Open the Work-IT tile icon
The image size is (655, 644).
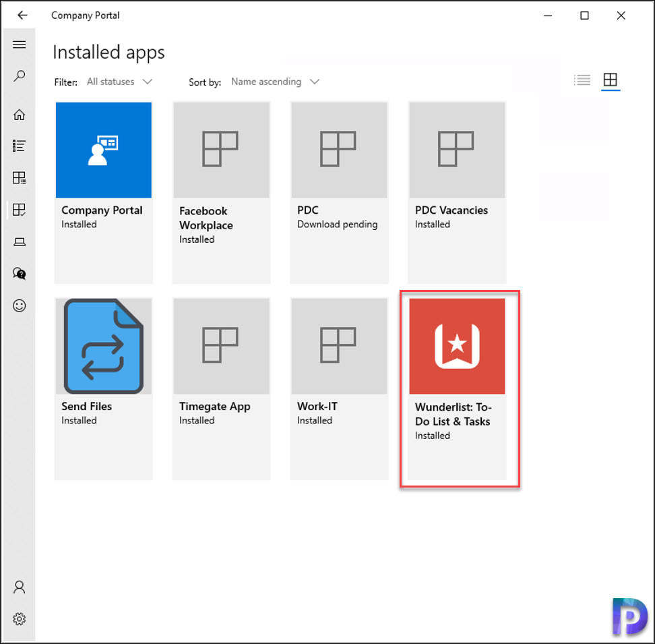coord(339,346)
